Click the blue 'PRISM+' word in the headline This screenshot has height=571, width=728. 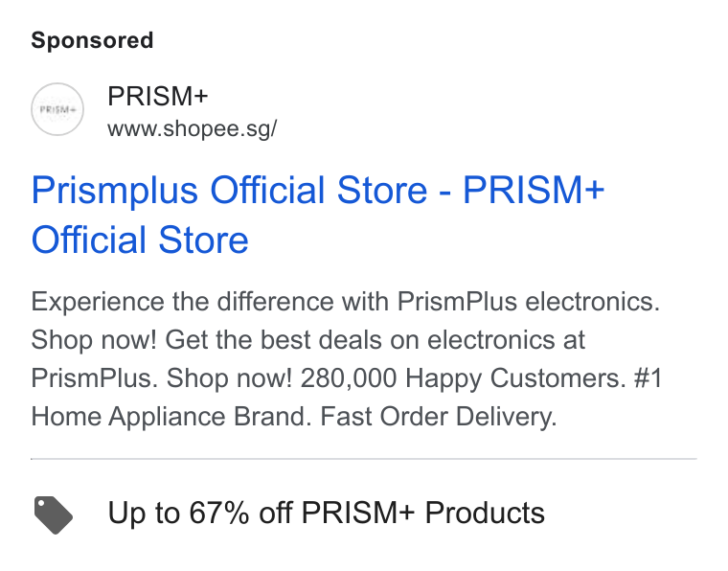[534, 190]
